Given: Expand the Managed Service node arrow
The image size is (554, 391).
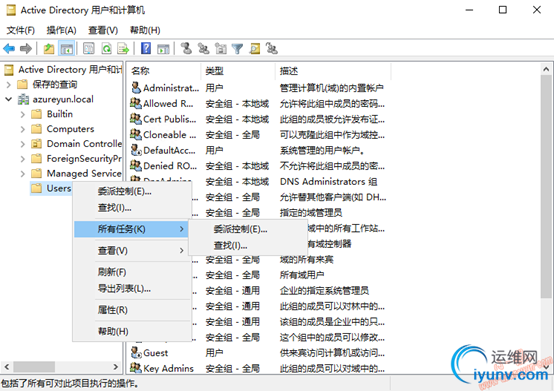Looking at the screenshot, I should pos(23,174).
